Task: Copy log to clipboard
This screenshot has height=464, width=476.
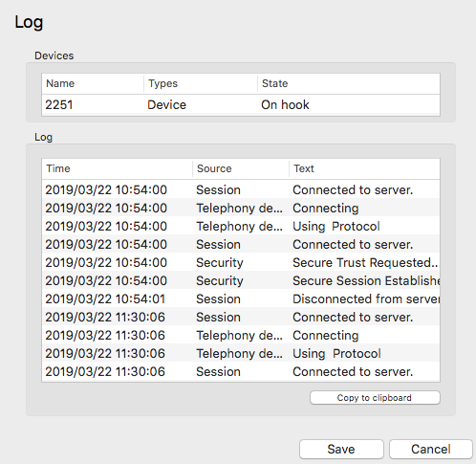Action: (x=375, y=398)
